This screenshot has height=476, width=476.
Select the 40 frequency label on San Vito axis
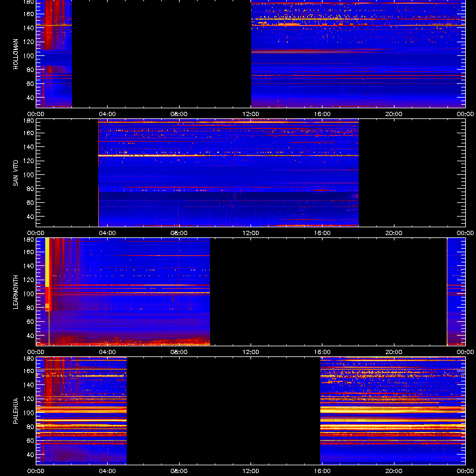(30, 217)
